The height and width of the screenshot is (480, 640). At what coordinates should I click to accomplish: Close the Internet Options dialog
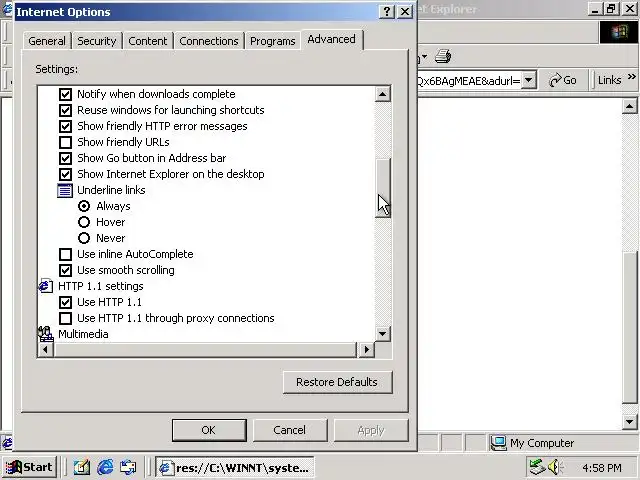(x=405, y=11)
